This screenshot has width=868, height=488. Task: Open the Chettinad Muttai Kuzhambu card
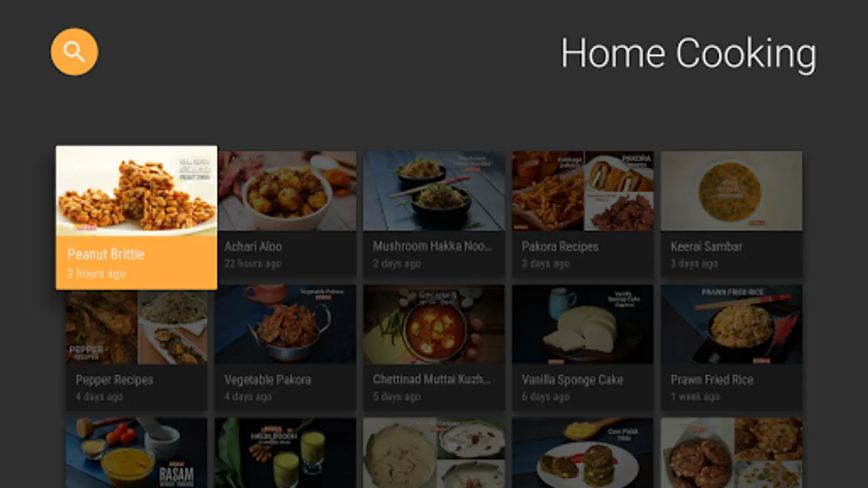point(434,348)
